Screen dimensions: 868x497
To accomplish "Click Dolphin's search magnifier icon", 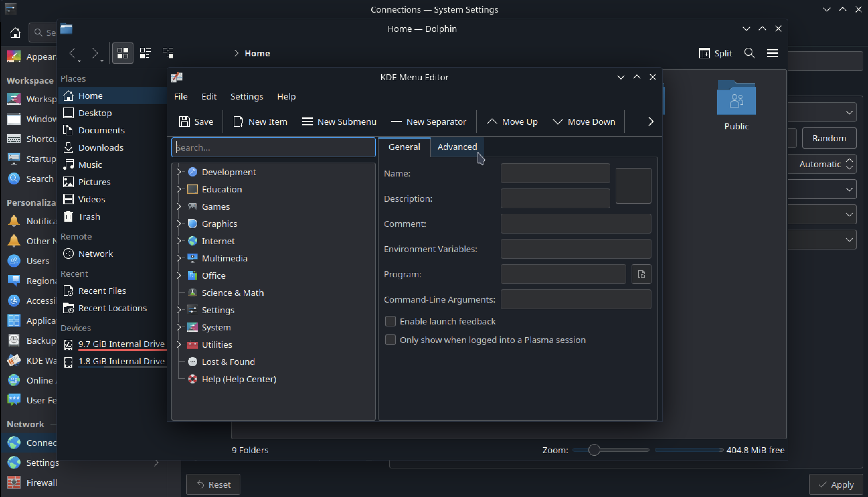I will point(749,53).
